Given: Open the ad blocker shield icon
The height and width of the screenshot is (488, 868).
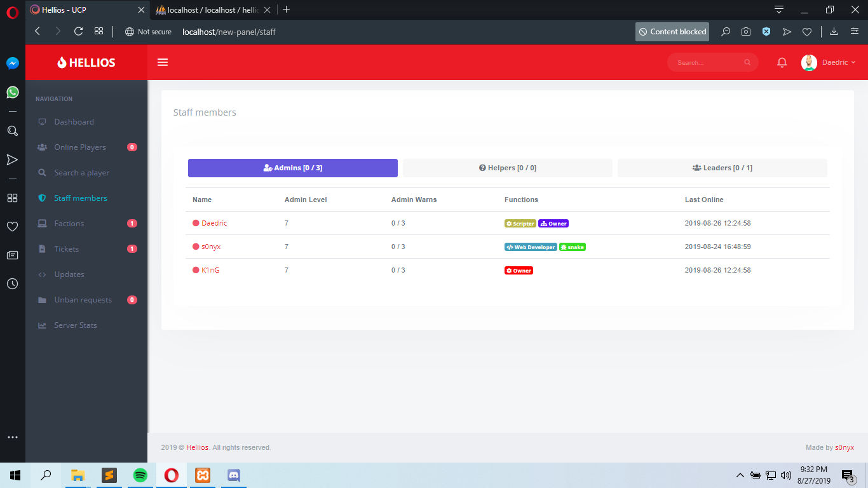Looking at the screenshot, I should click(x=766, y=32).
